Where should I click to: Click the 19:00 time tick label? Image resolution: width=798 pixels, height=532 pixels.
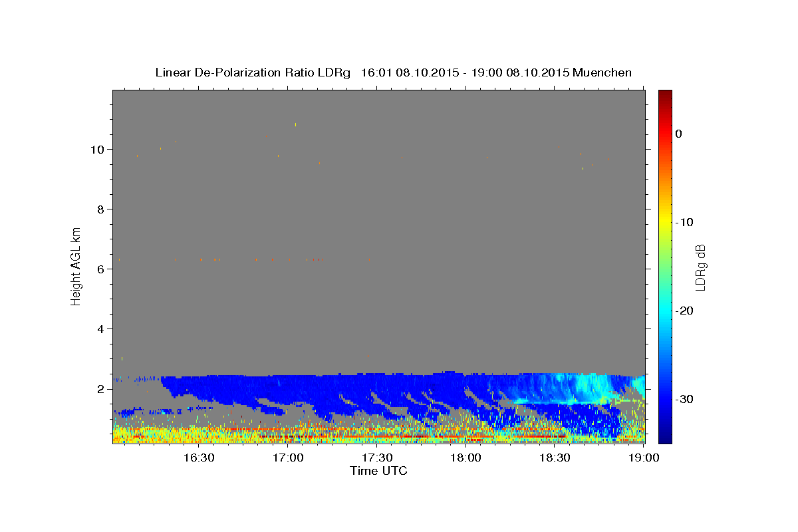644,458
